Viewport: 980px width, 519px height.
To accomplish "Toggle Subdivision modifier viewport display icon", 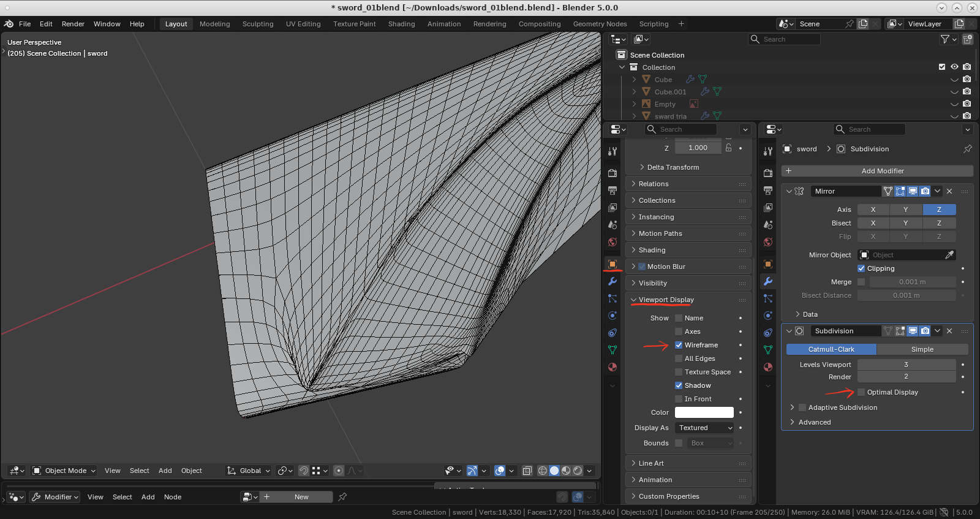I will point(913,331).
